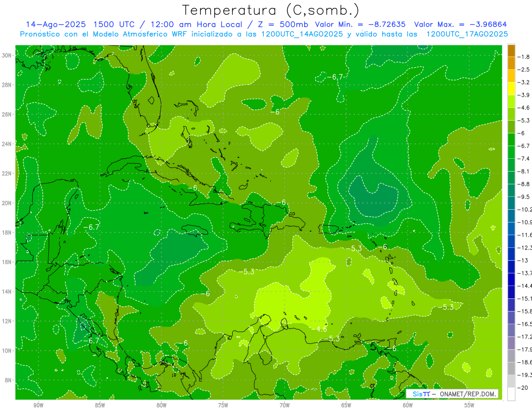Image resolution: width=532 pixels, height=411 pixels.
Task: Click the 65W longitude axis label
Action: pyautogui.click(x=346, y=405)
